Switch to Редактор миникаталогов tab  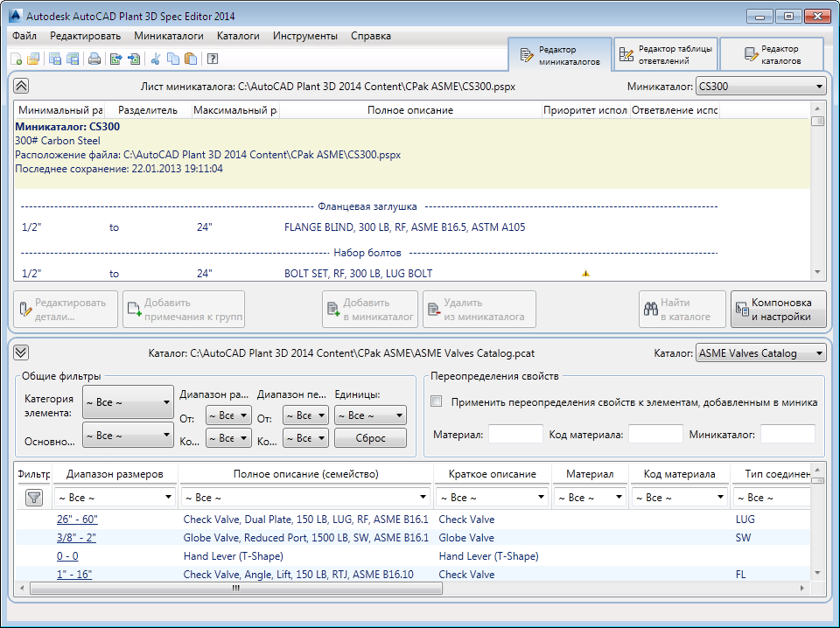[x=560, y=55]
